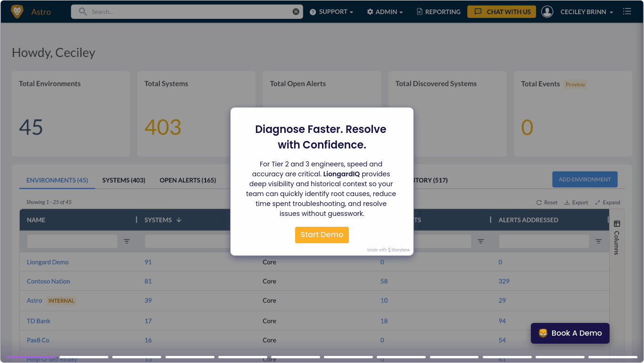The height and width of the screenshot is (363, 644).
Task: Click the Export icon button
Action: click(576, 202)
